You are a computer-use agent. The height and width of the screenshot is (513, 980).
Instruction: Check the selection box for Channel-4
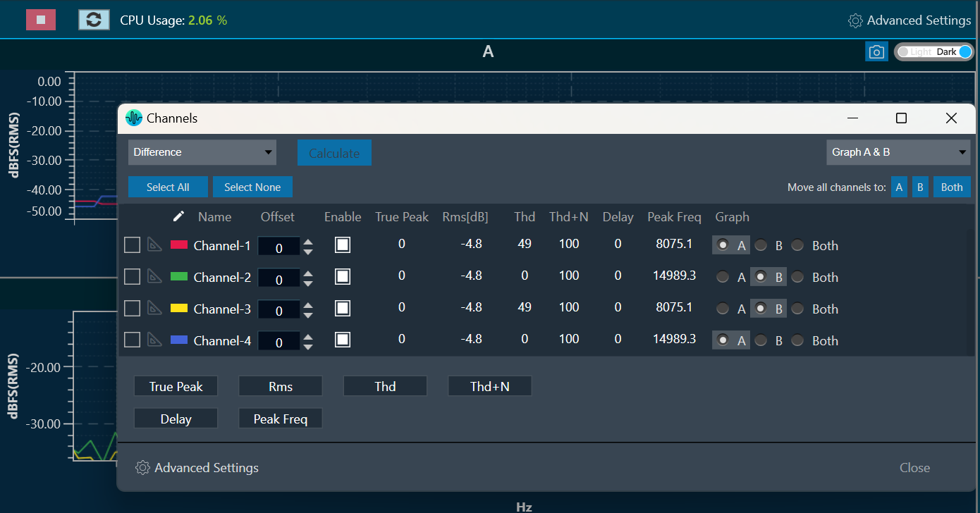click(132, 340)
